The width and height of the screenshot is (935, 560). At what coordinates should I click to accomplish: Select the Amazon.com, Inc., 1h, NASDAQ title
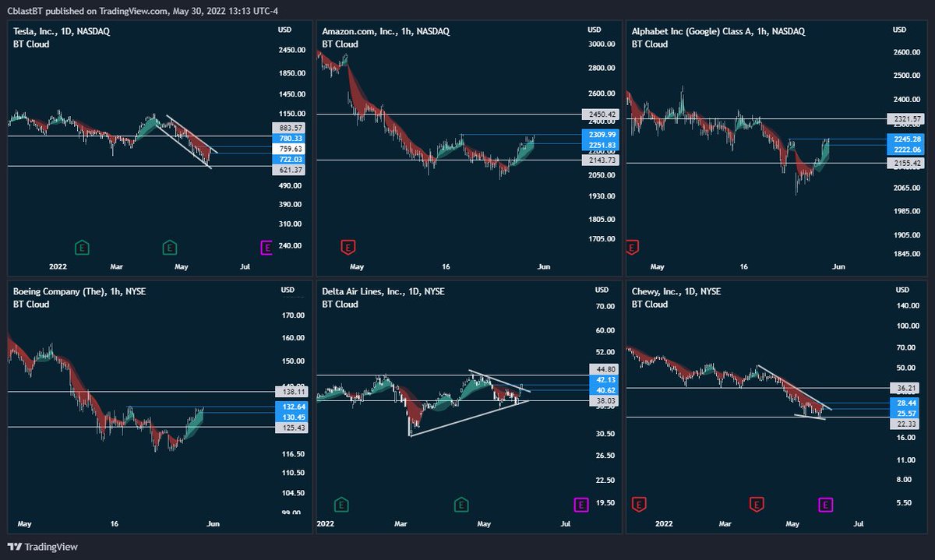[385, 31]
